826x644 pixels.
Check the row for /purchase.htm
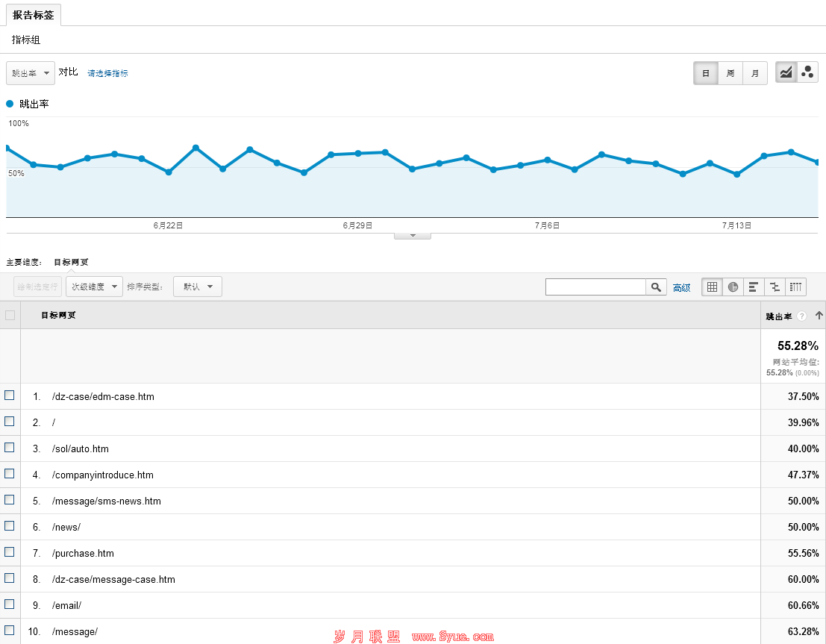[10, 551]
